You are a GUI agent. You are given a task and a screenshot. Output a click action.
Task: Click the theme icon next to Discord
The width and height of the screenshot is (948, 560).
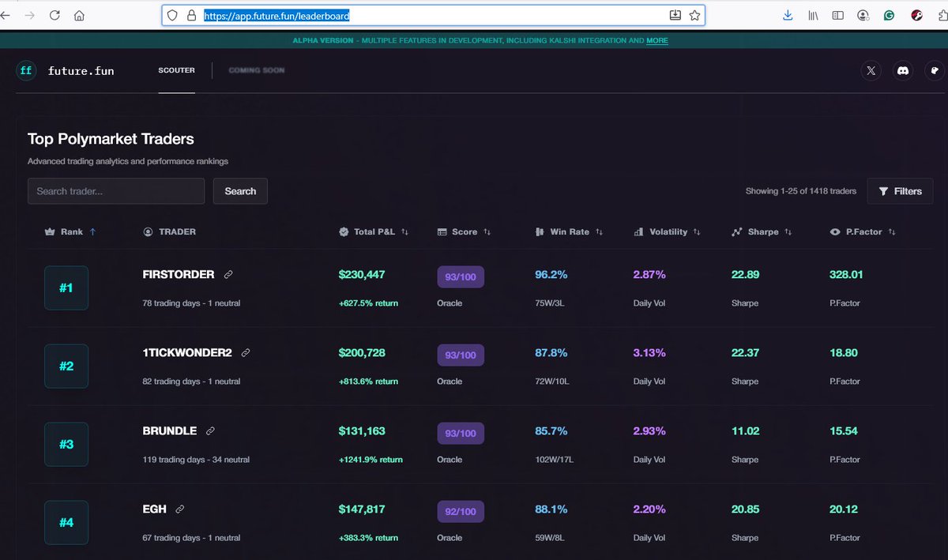pos(935,70)
